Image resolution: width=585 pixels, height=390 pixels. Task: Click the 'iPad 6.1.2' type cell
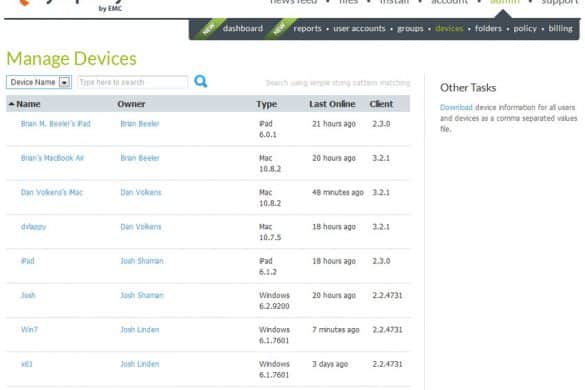268,266
